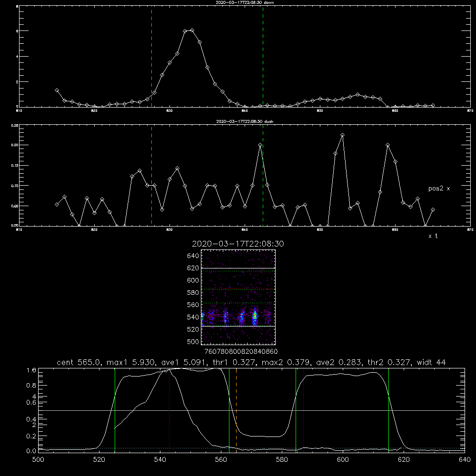The height and width of the screenshot is (476, 476).
Task: Click the '540' label on bottom plot x-axis
Action: click(x=160, y=460)
